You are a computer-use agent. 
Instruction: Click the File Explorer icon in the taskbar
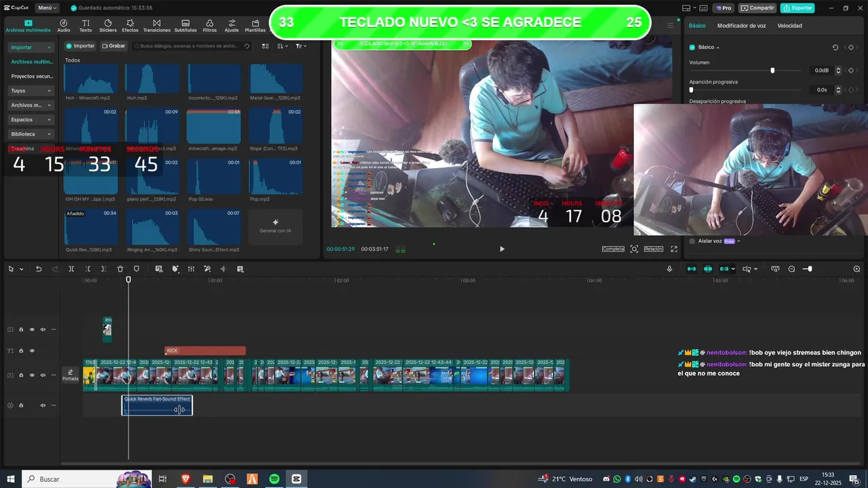208,479
